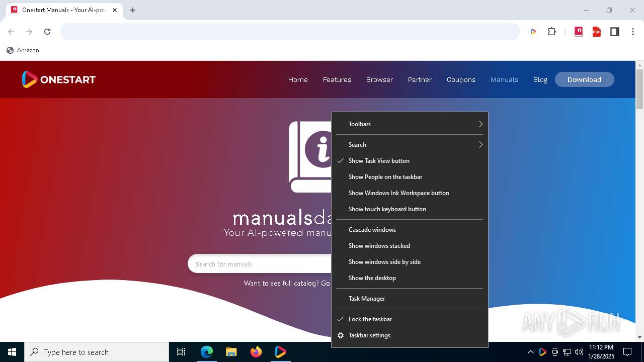The image size is (644, 362).
Task: Choose Show the desktop
Action: 410,278
